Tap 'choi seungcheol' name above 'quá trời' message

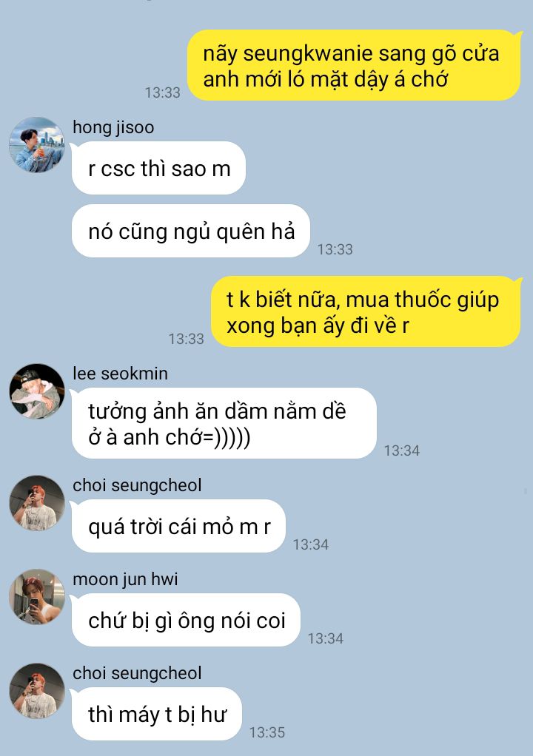point(137,485)
